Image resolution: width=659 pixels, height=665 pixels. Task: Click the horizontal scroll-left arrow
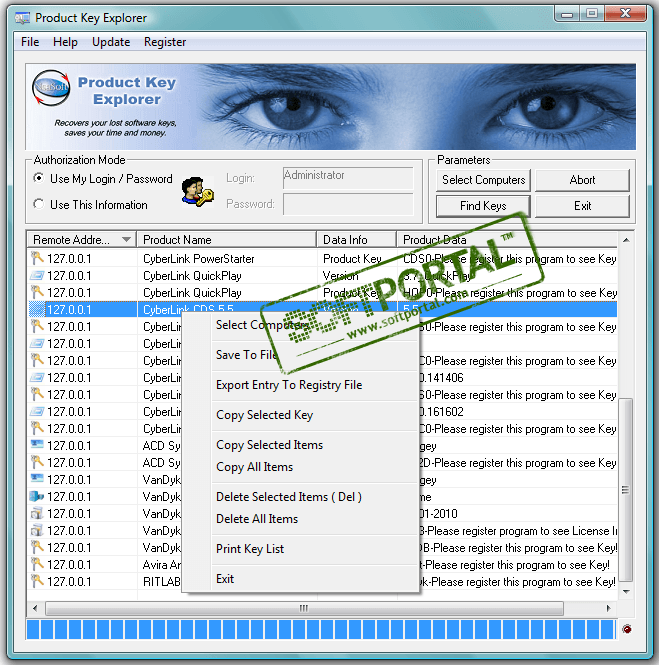[35, 609]
